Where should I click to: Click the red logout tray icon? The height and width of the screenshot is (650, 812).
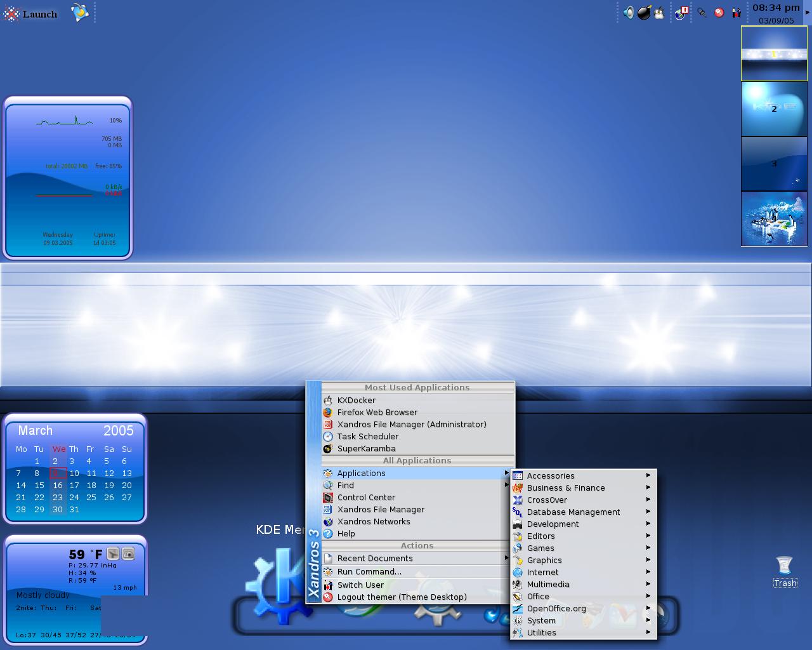(719, 13)
